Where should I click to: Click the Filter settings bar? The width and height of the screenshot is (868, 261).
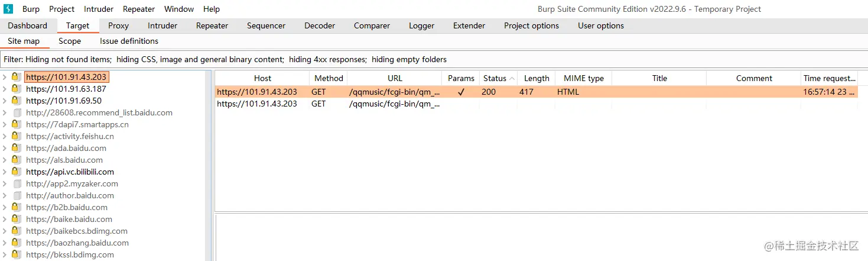click(x=434, y=59)
